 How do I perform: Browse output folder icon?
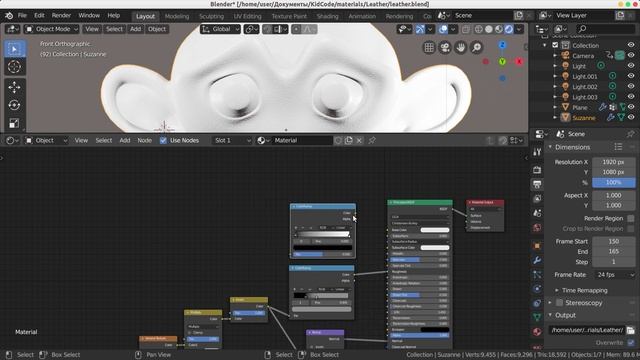click(x=631, y=330)
